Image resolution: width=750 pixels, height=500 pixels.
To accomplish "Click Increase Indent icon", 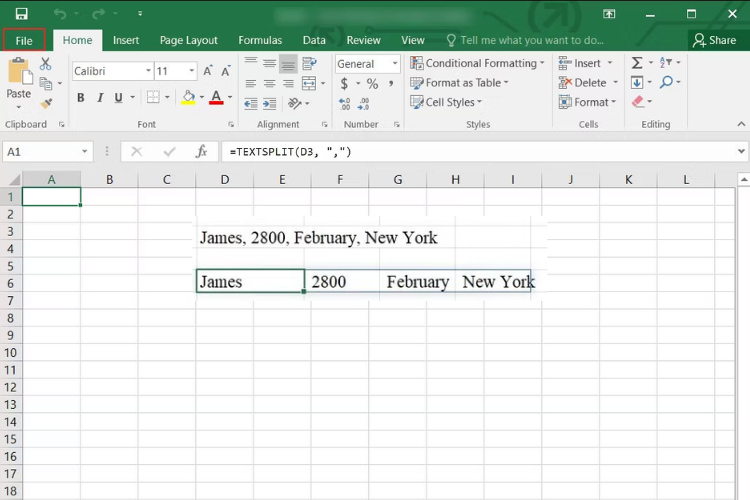I will click(269, 103).
